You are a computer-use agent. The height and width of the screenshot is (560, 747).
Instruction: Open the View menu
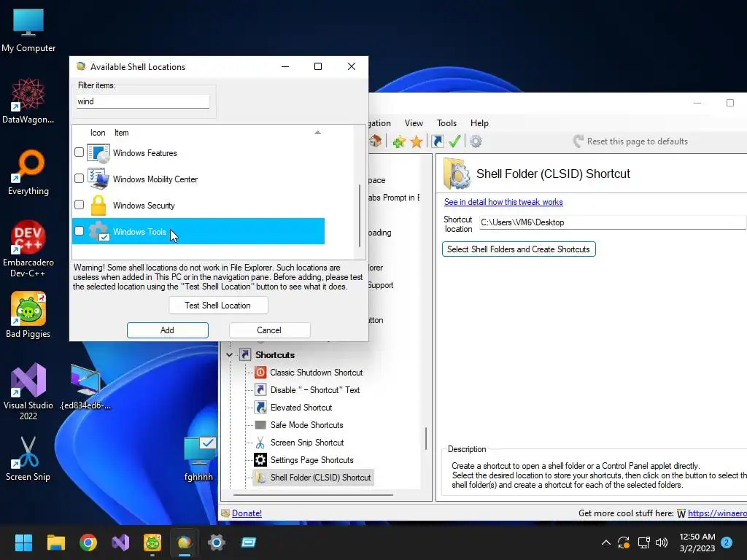(x=414, y=122)
